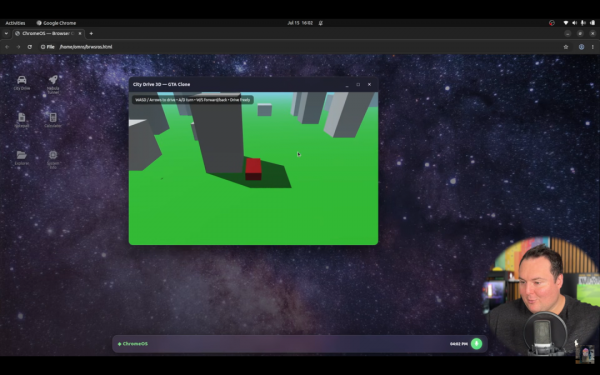Click the address bar file path

86,47
